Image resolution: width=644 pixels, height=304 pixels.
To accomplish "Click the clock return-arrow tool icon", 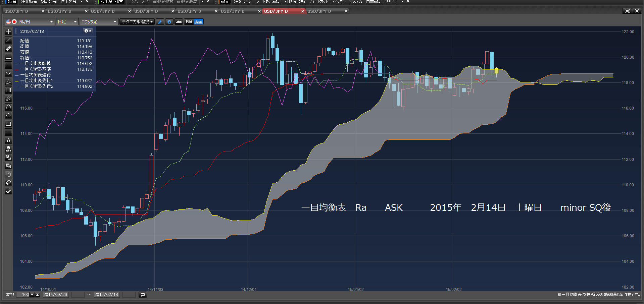I will coord(8,157).
